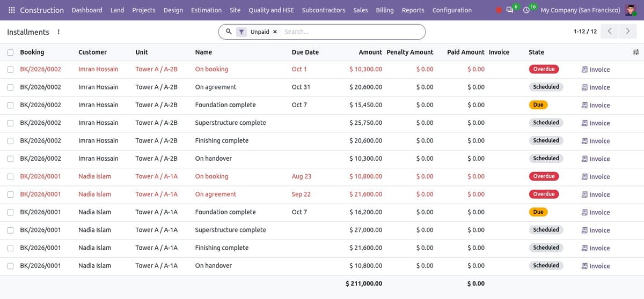Image resolution: width=644 pixels, height=299 pixels.
Task: Click Invoice for Imran Hossain On handover row
Action: (x=596, y=159)
